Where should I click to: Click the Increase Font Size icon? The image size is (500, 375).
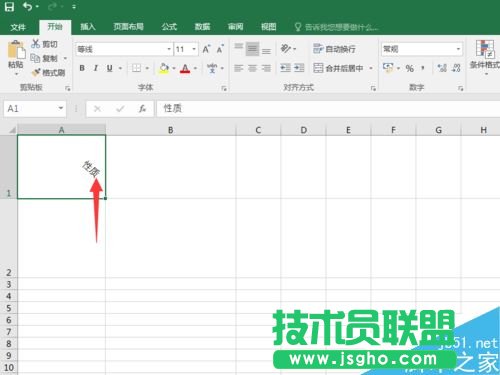coord(207,49)
